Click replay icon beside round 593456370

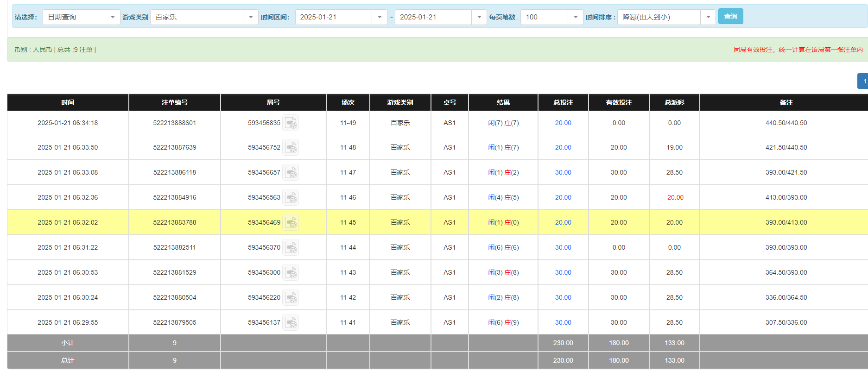291,248
